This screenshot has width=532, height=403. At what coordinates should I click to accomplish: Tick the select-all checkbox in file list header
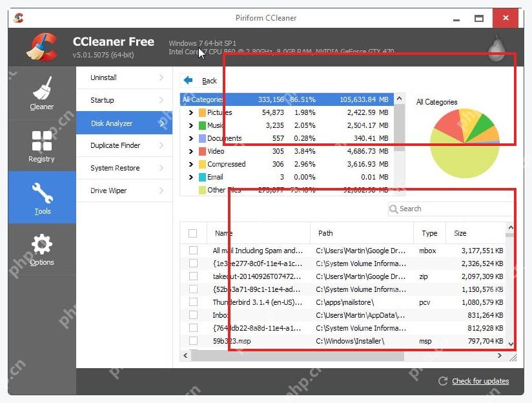click(192, 233)
